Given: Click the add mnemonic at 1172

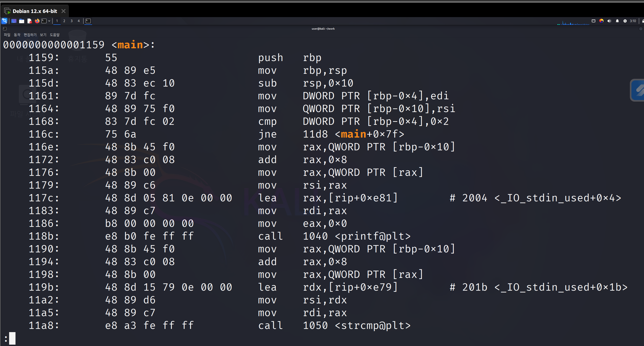Looking at the screenshot, I should point(267,160).
